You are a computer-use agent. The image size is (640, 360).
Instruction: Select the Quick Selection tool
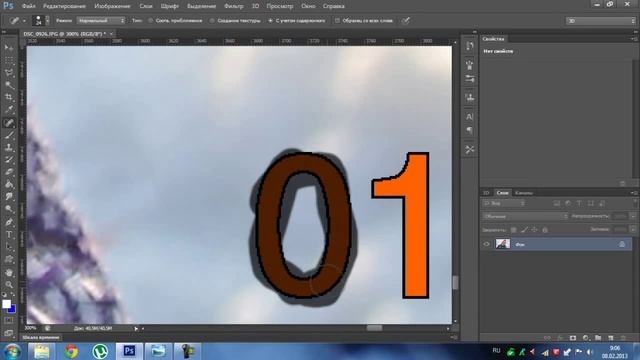pos(9,85)
